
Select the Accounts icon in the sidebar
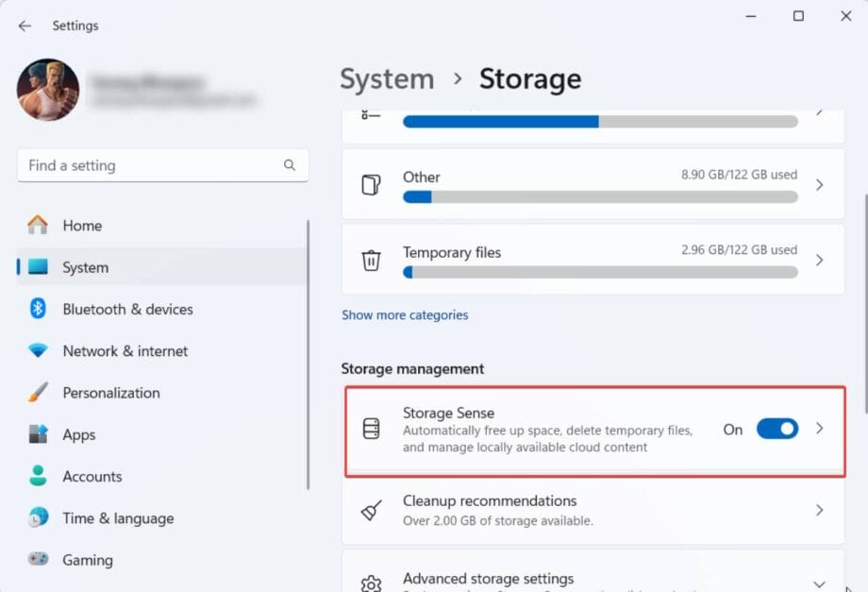click(37, 476)
